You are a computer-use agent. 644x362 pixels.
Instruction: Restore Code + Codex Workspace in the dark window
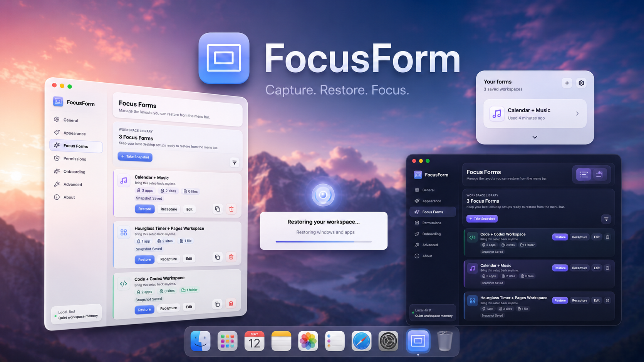(x=560, y=237)
